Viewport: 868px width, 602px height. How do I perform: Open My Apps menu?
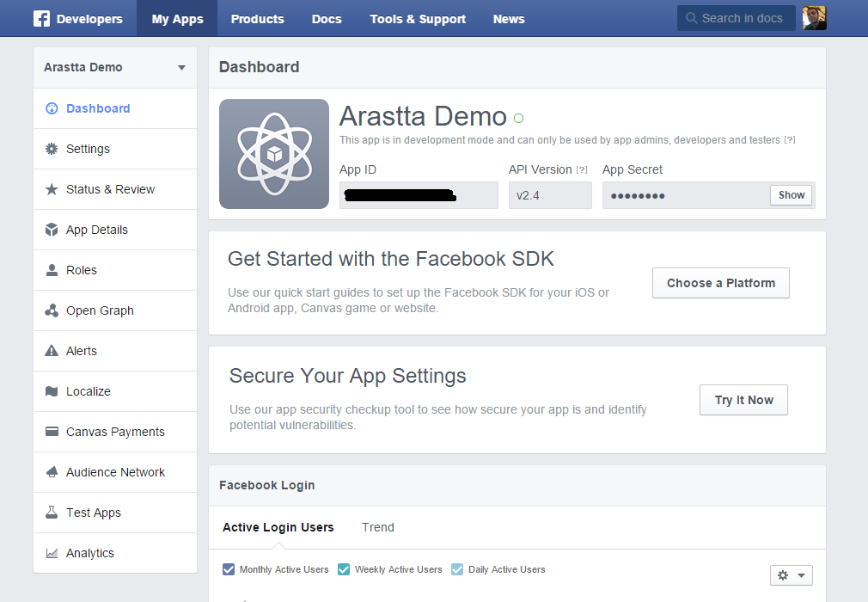tap(177, 18)
